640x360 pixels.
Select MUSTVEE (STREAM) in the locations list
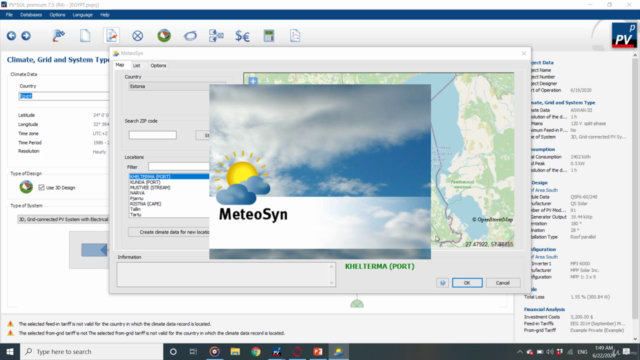[150, 187]
